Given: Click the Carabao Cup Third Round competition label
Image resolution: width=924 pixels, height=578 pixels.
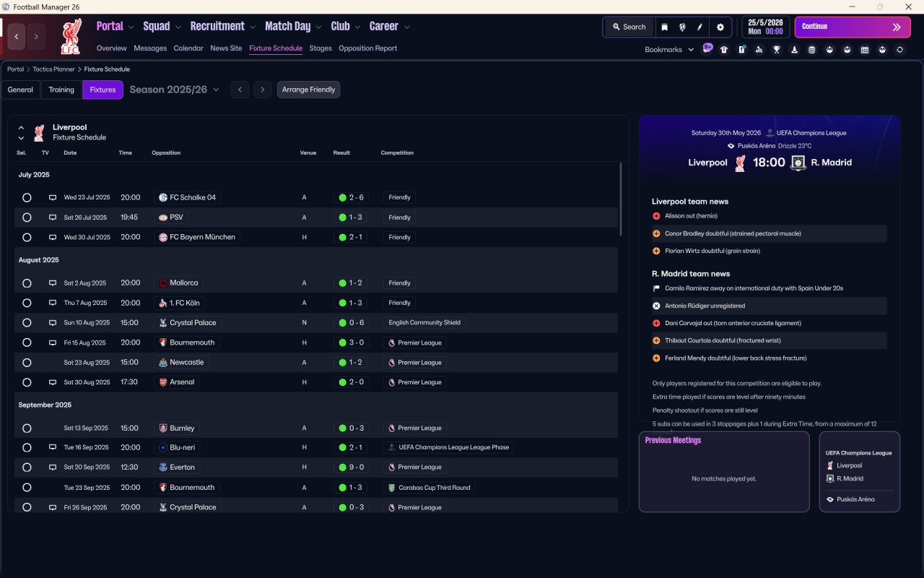Looking at the screenshot, I should (x=429, y=488).
